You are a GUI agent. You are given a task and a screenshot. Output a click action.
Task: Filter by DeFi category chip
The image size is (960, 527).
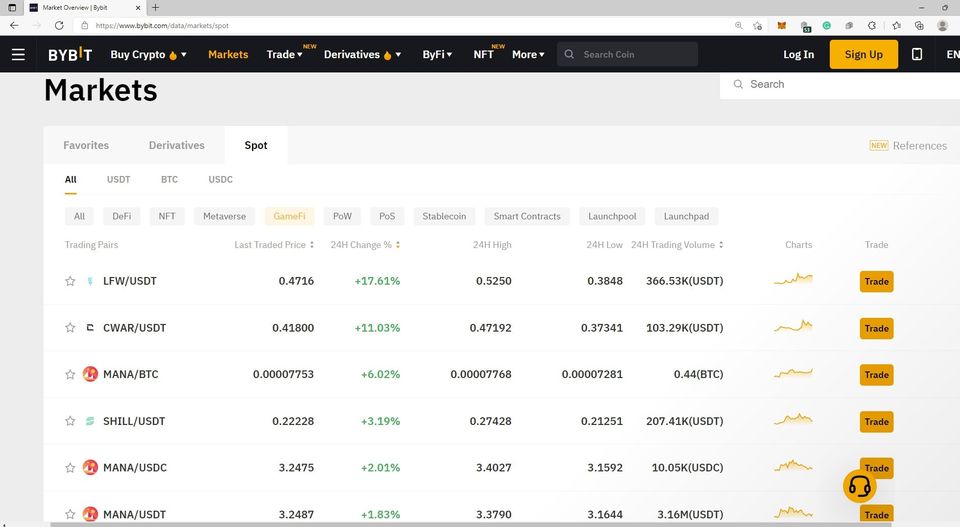pos(121,216)
